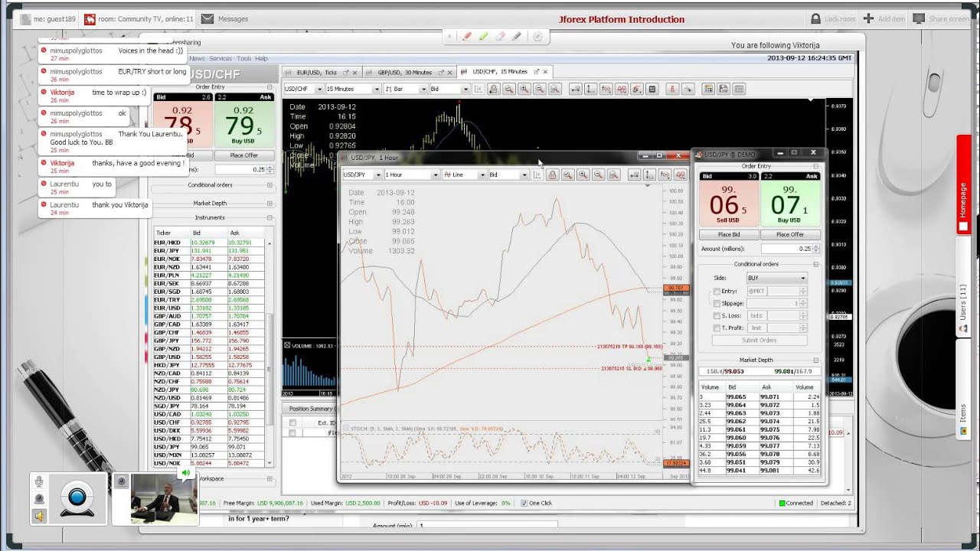
Task: Click the Share screen monitor icon
Action: click(918, 19)
